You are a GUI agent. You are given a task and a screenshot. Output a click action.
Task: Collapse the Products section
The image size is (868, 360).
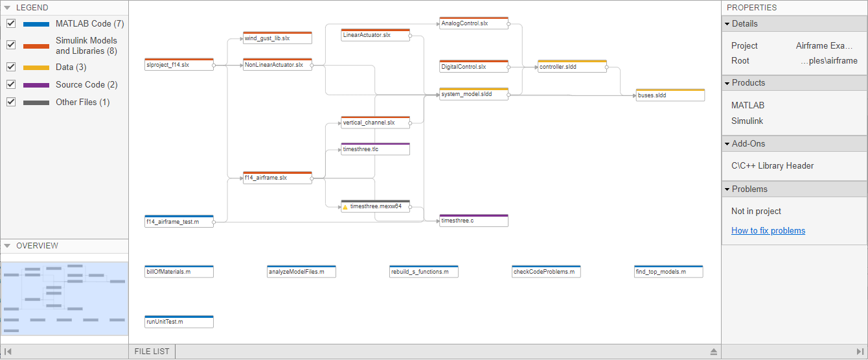coord(727,83)
